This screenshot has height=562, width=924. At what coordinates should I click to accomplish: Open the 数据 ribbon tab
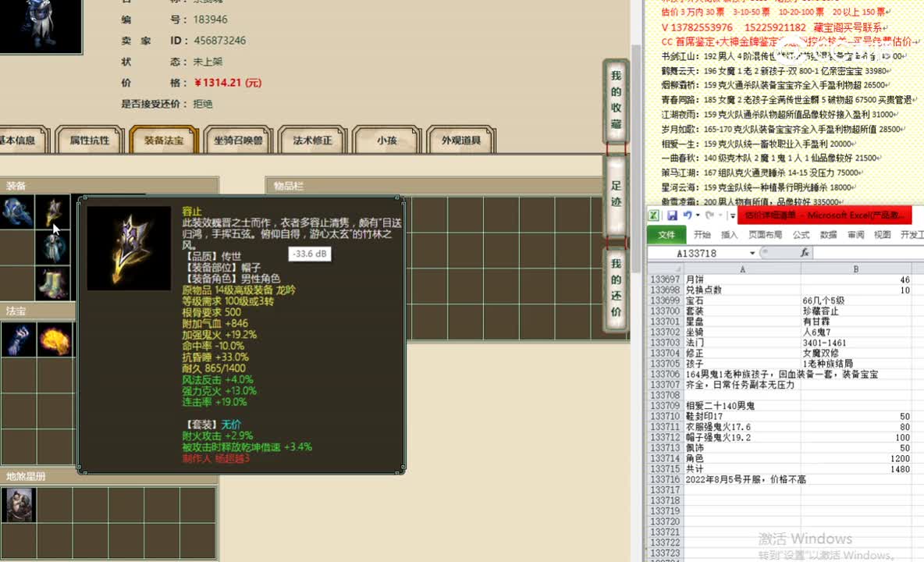point(828,234)
